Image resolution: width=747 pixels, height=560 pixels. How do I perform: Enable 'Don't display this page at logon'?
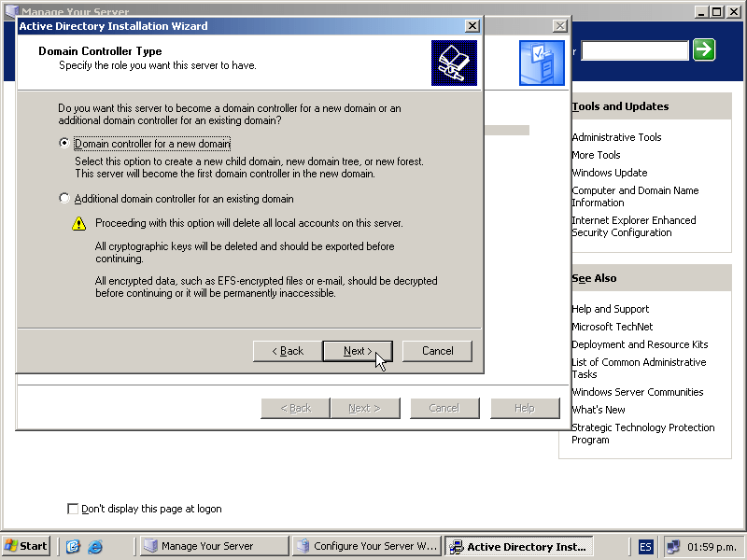74,509
